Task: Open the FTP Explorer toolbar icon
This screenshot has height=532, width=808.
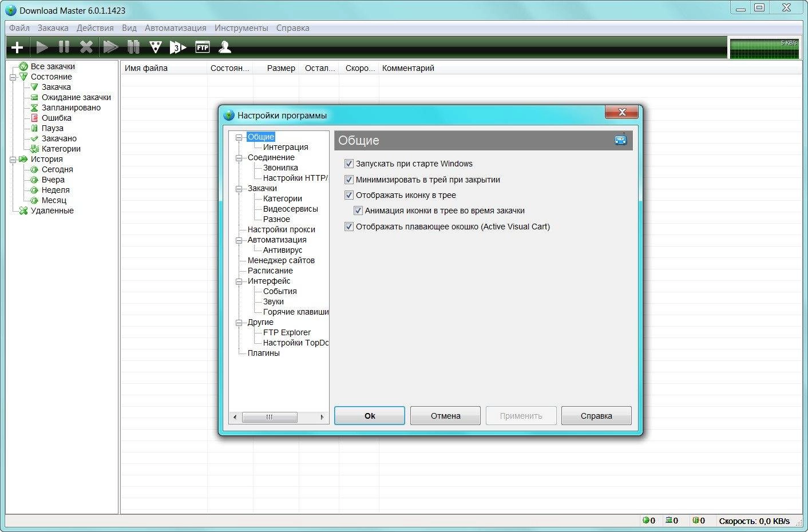Action: tap(203, 47)
